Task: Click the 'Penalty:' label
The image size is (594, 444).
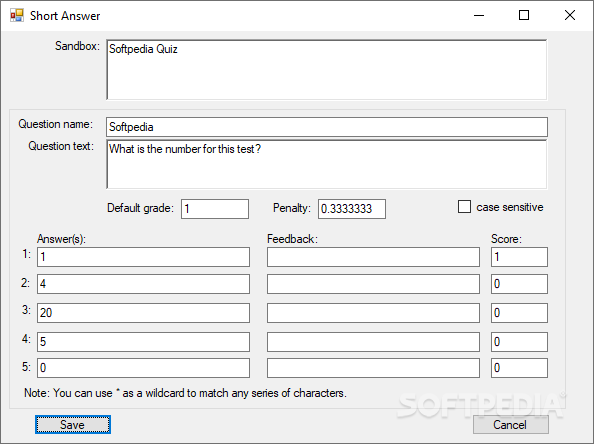Action: [x=292, y=208]
